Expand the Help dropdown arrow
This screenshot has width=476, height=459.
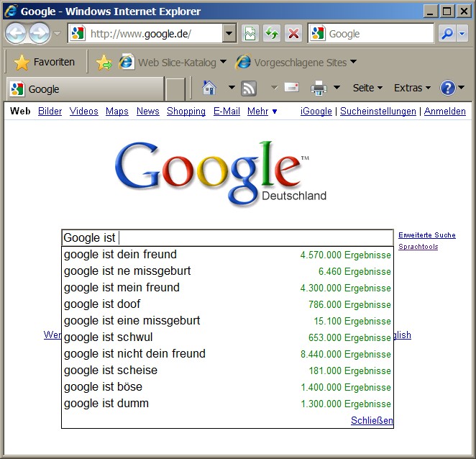point(461,88)
